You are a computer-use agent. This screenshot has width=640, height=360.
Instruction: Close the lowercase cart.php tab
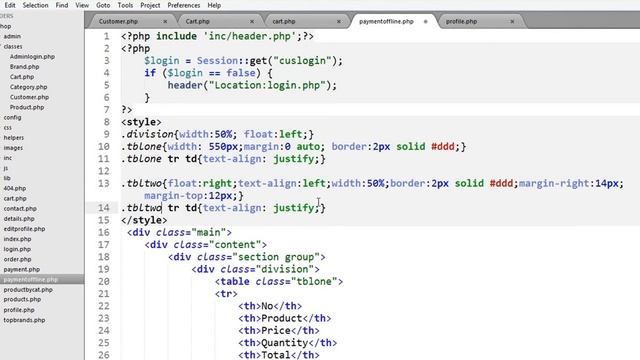(339, 21)
